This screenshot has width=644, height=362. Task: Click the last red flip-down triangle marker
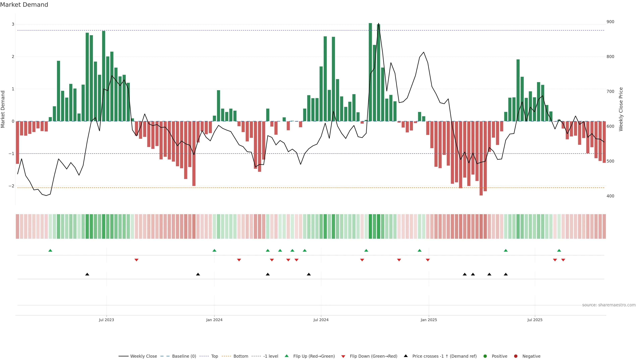(563, 260)
